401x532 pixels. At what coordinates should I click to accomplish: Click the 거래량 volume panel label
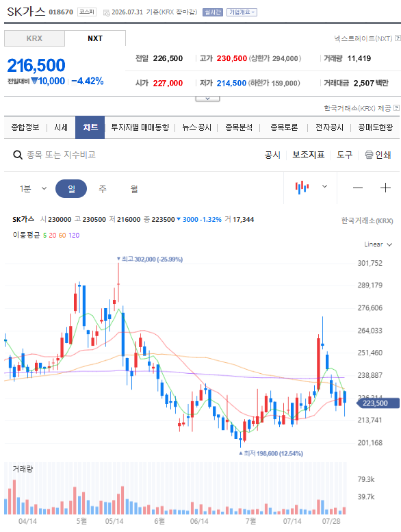pos(23,469)
